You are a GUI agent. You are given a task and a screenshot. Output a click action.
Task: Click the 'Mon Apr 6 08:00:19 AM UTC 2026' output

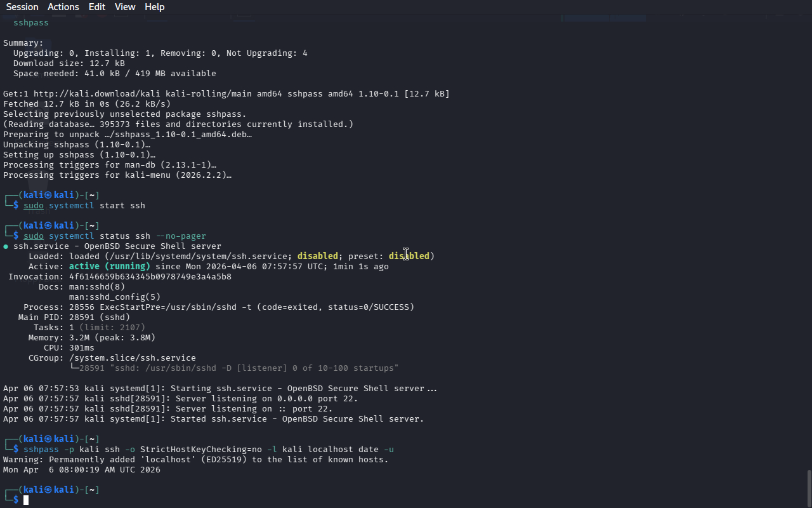pos(82,470)
